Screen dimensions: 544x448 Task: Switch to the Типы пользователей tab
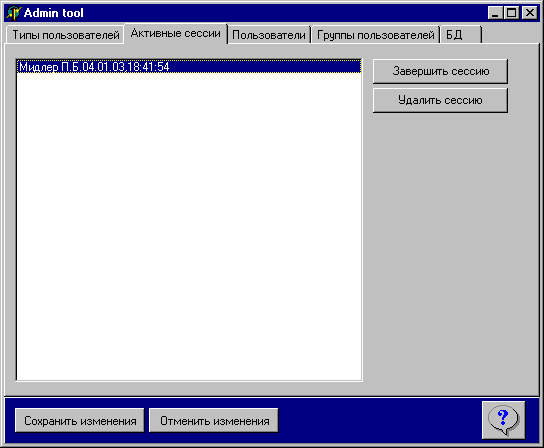pyautogui.click(x=66, y=35)
